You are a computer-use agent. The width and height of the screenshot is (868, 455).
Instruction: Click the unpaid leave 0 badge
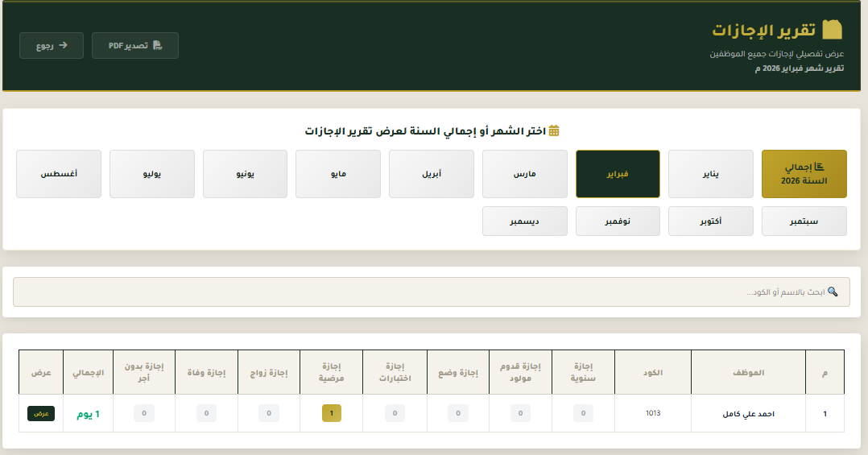click(x=144, y=413)
